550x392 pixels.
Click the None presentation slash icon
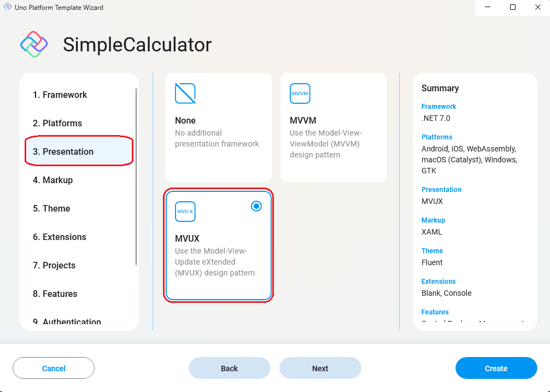point(185,93)
